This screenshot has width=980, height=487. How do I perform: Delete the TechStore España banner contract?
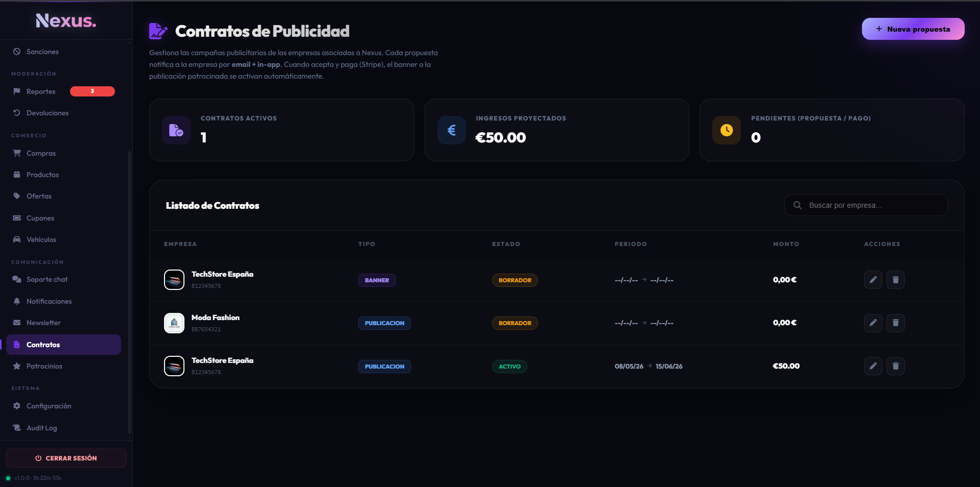[x=896, y=280]
